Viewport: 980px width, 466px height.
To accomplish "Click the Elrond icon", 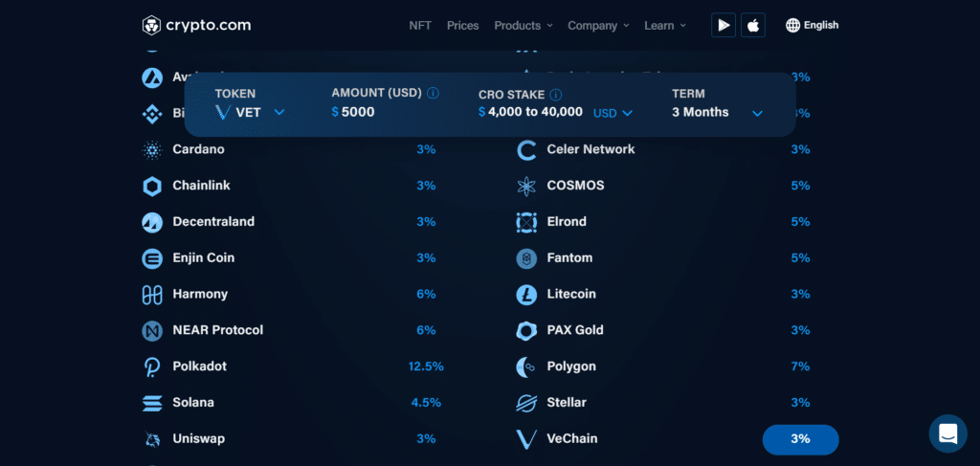I will (526, 222).
